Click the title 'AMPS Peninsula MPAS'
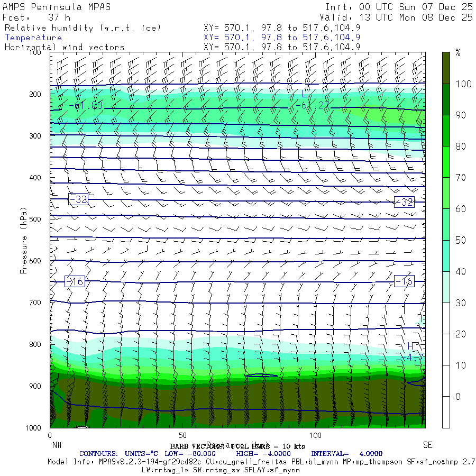 tap(57, 7)
